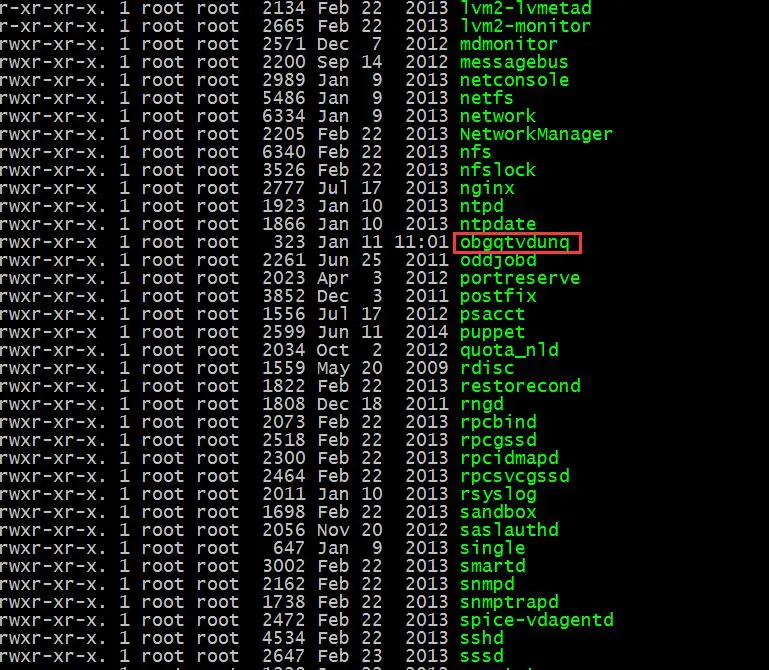Viewport: 769px width, 670px height.
Task: Click the portreserve filename
Action: point(520,279)
